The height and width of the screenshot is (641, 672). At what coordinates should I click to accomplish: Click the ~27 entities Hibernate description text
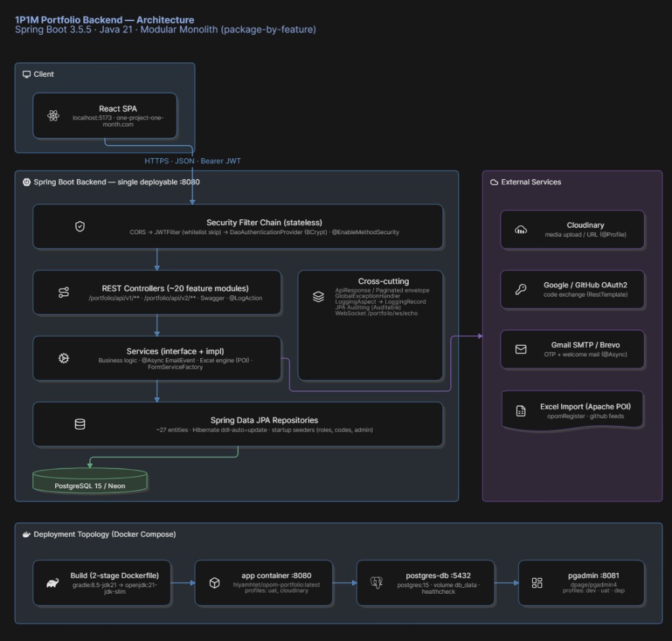[264, 430]
